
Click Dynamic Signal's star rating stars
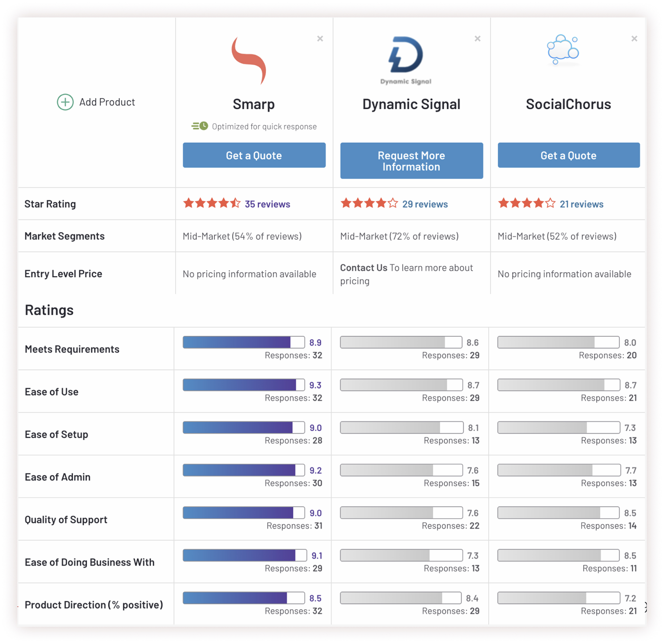[369, 203]
